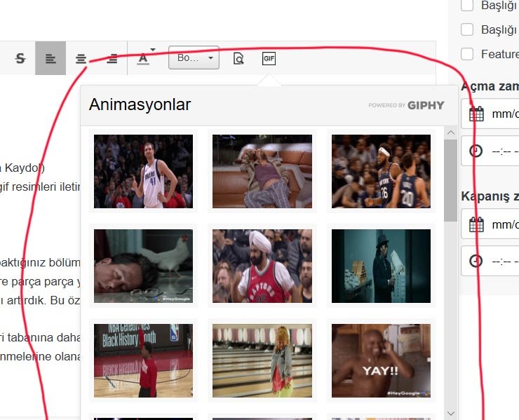Viewport: 519px width, 420px height.
Task: Expand the text color dropdown arrow
Action: pos(153,50)
